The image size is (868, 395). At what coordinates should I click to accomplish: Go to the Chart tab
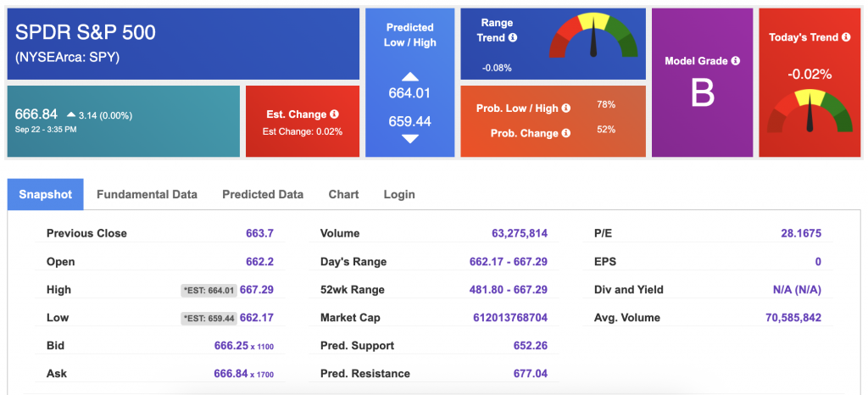click(x=343, y=194)
